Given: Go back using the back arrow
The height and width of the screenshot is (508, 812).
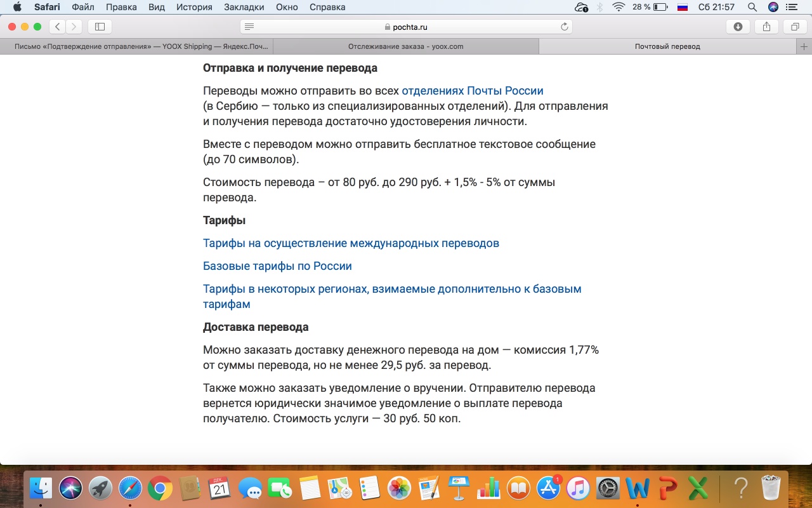Looking at the screenshot, I should 58,27.
